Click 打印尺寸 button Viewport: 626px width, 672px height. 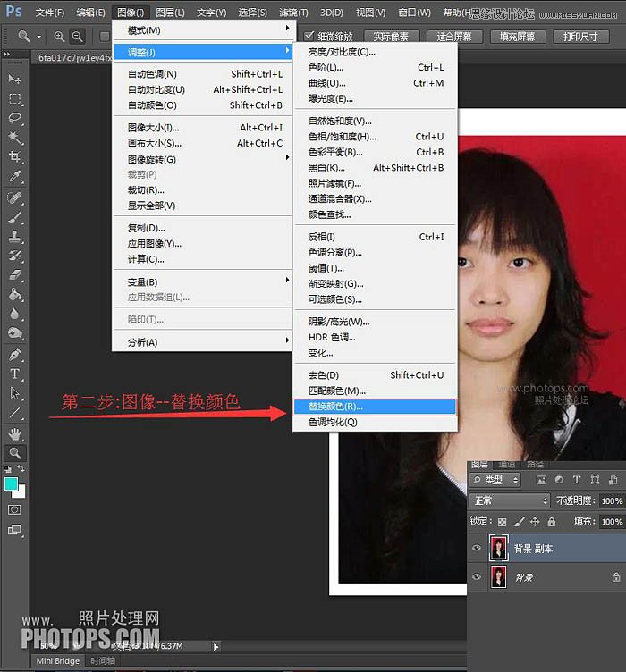click(581, 37)
